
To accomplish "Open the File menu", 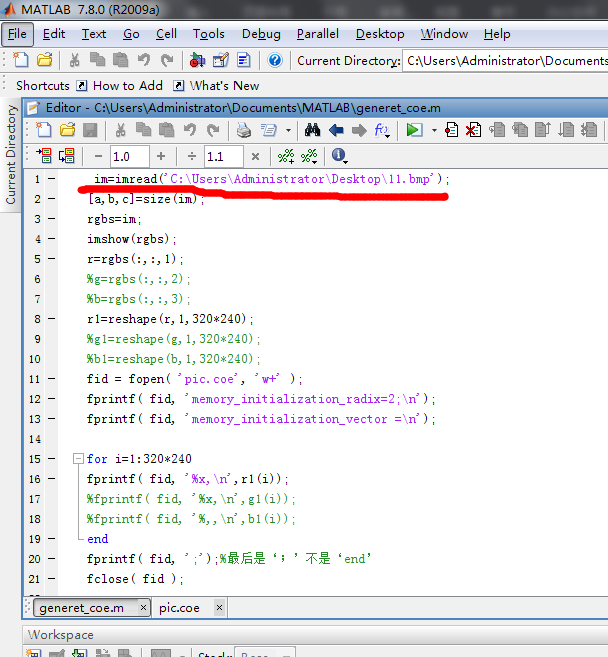I will pyautogui.click(x=17, y=34).
